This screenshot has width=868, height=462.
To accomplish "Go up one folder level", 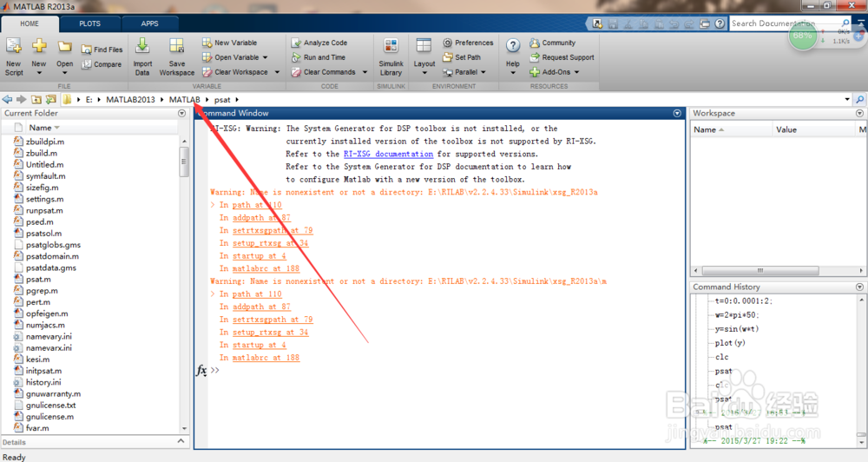I will (36, 99).
